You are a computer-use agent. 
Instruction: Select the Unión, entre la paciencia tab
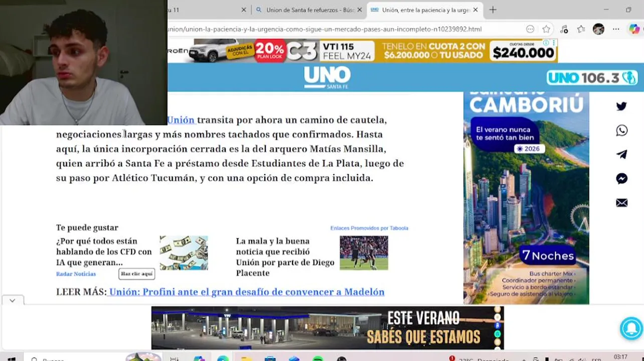(x=424, y=10)
